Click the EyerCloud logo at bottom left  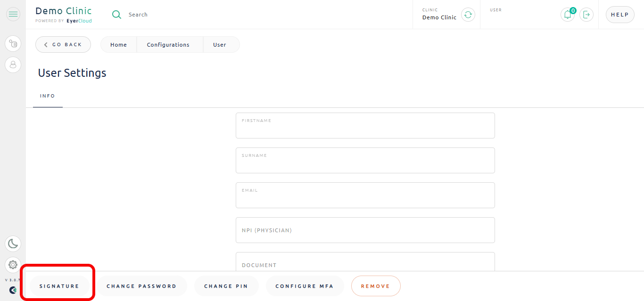(13, 290)
